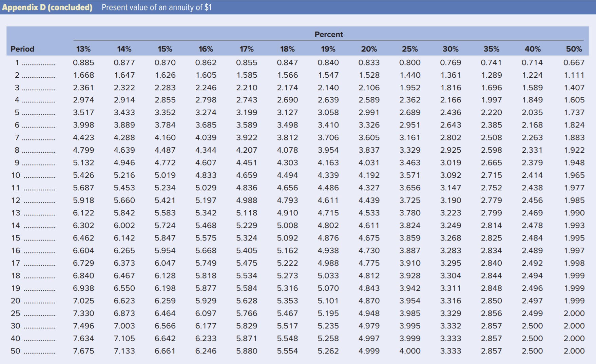Click value 5.033 in period 18 row
Image resolution: width=596 pixels, height=364 pixels.
pos(328,276)
